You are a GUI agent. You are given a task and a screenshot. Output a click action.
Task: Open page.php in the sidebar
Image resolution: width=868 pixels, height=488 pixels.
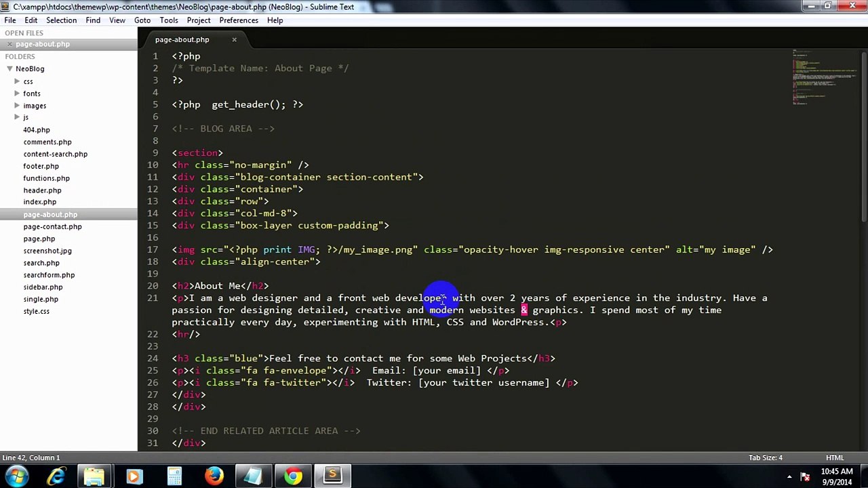click(x=39, y=239)
